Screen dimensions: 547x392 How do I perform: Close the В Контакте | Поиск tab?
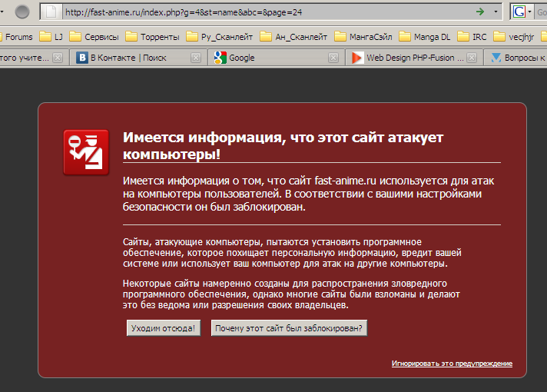point(195,58)
